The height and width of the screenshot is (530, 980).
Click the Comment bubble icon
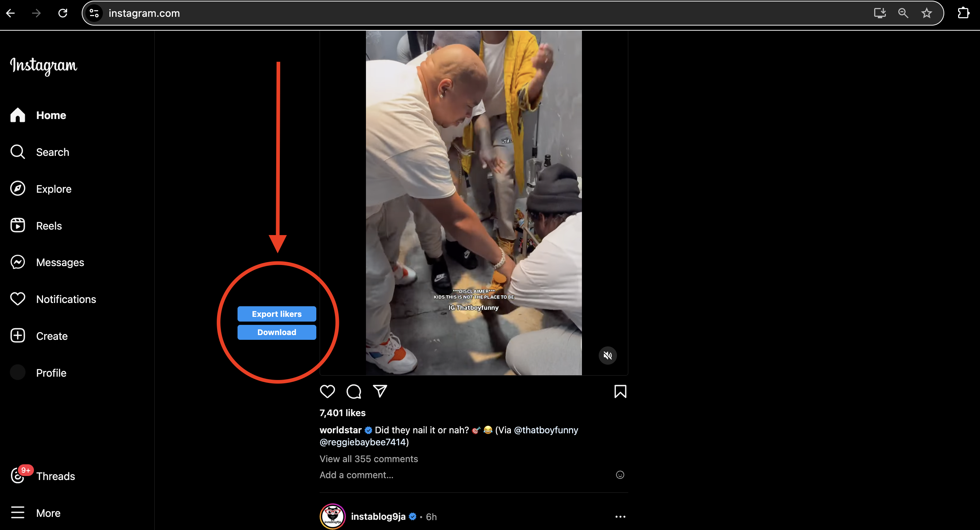(354, 392)
